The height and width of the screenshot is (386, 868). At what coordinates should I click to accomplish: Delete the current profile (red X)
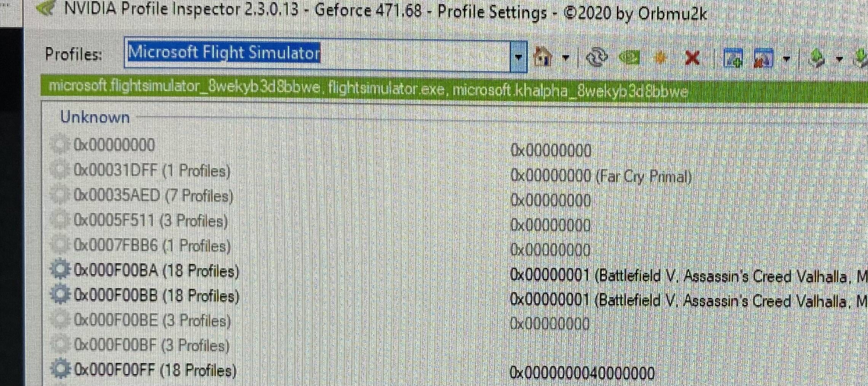[692, 58]
